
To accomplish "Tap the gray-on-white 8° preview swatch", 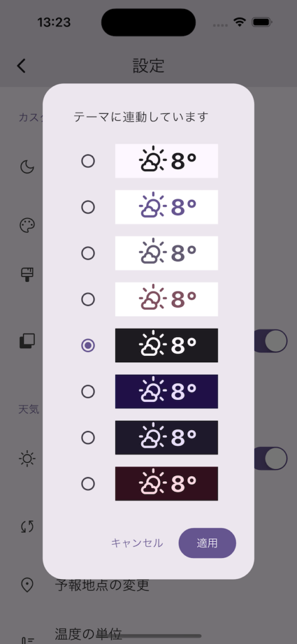I will 166,253.
